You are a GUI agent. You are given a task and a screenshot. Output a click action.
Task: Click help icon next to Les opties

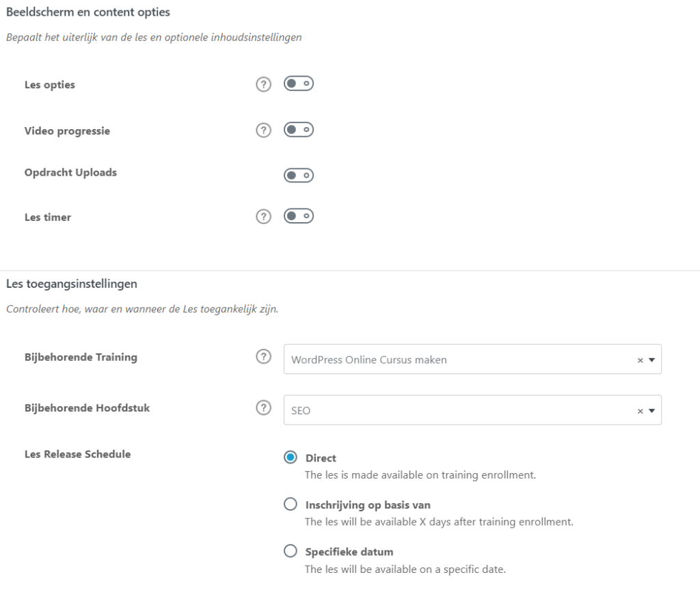pyautogui.click(x=263, y=85)
